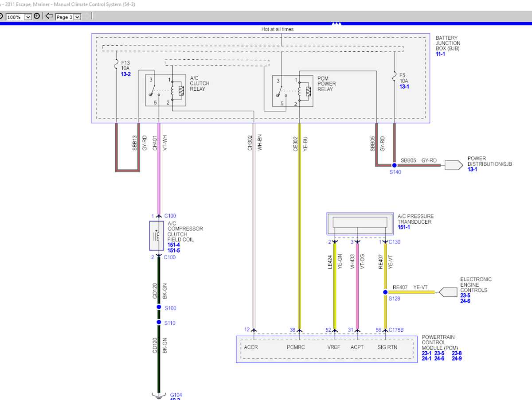
Task: Click the S140 splice label
Action: [395, 172]
